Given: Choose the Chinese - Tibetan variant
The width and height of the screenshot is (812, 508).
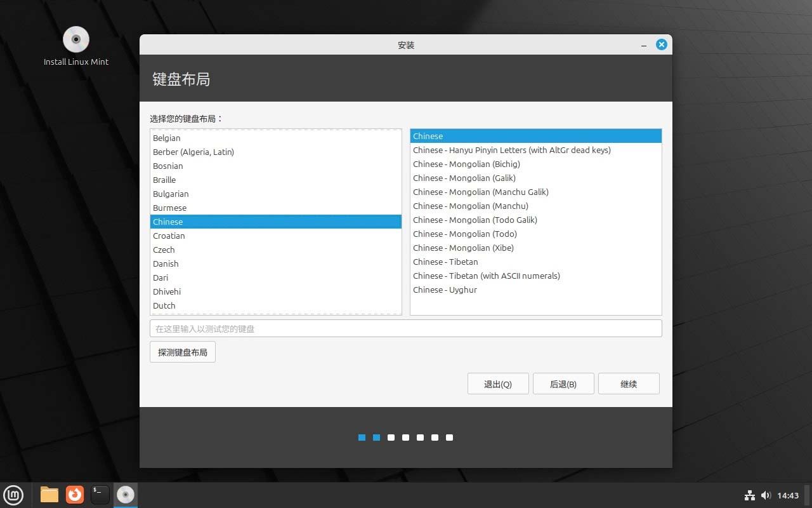Looking at the screenshot, I should 445,262.
